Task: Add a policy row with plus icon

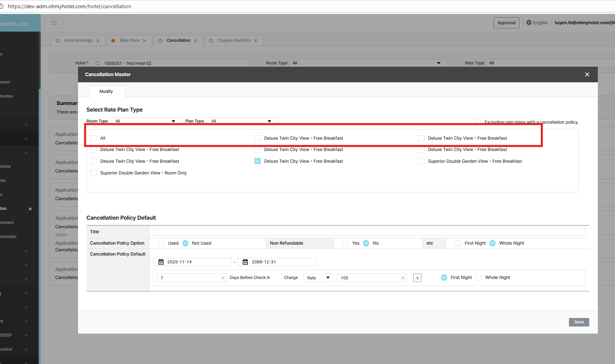Action: (x=417, y=278)
